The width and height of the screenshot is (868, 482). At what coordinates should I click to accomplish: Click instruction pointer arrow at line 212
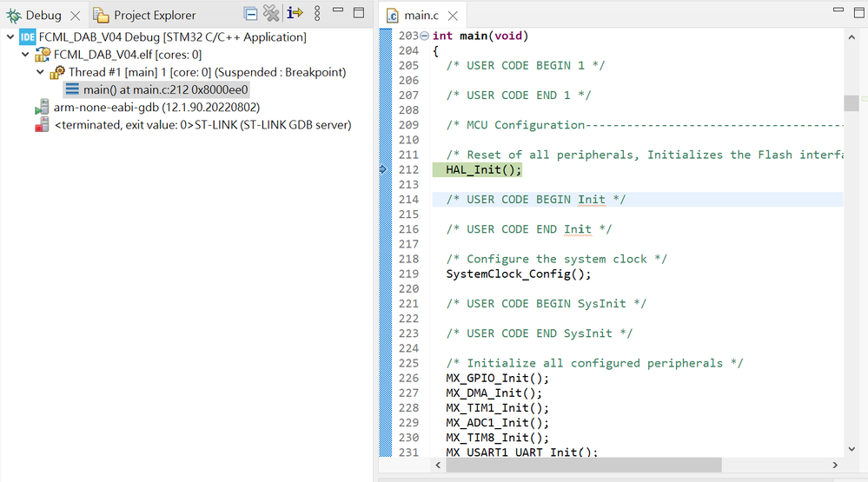(383, 169)
